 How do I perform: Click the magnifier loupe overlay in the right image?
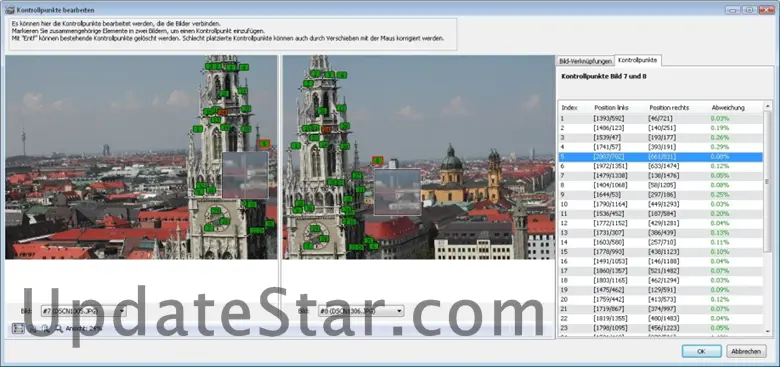tap(397, 192)
